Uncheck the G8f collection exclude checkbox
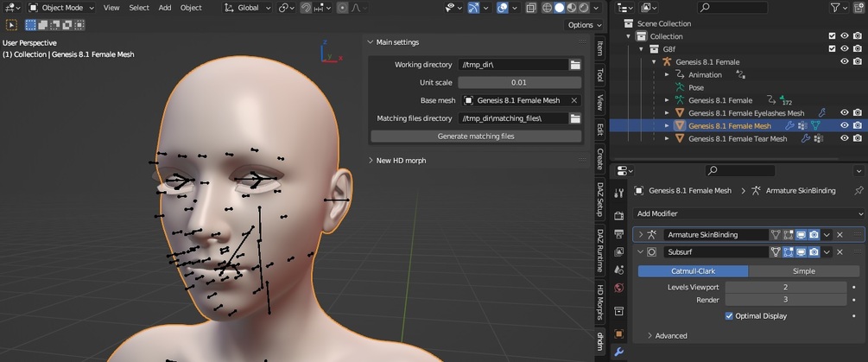 pyautogui.click(x=832, y=49)
